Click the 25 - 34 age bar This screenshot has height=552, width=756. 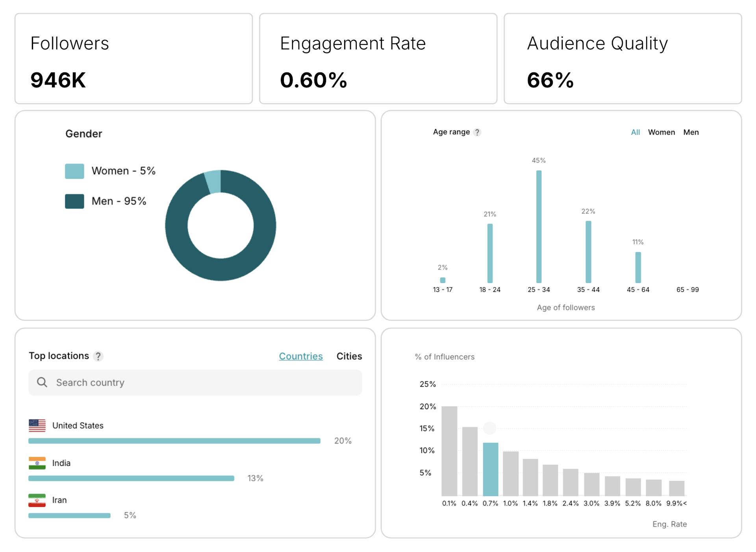click(x=539, y=226)
